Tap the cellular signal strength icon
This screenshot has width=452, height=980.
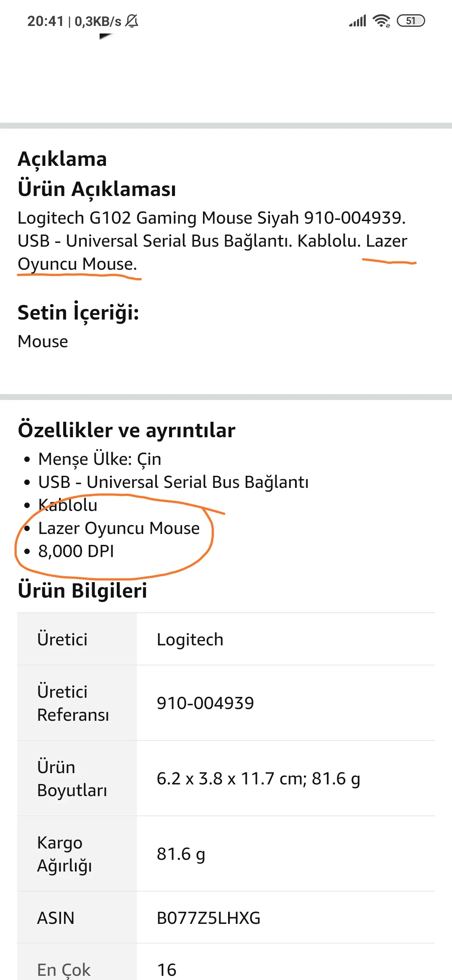357,21
